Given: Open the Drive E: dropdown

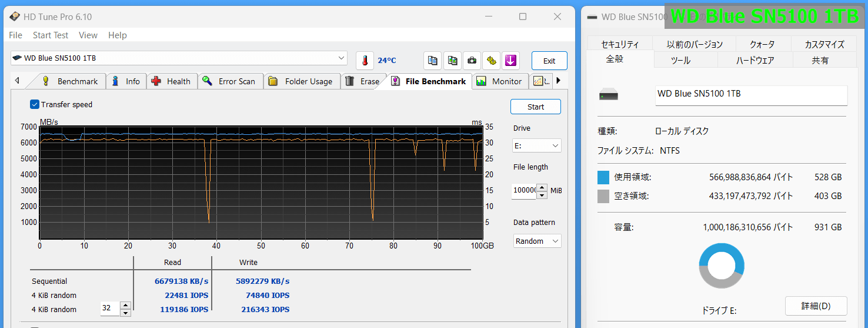Looking at the screenshot, I should 537,145.
